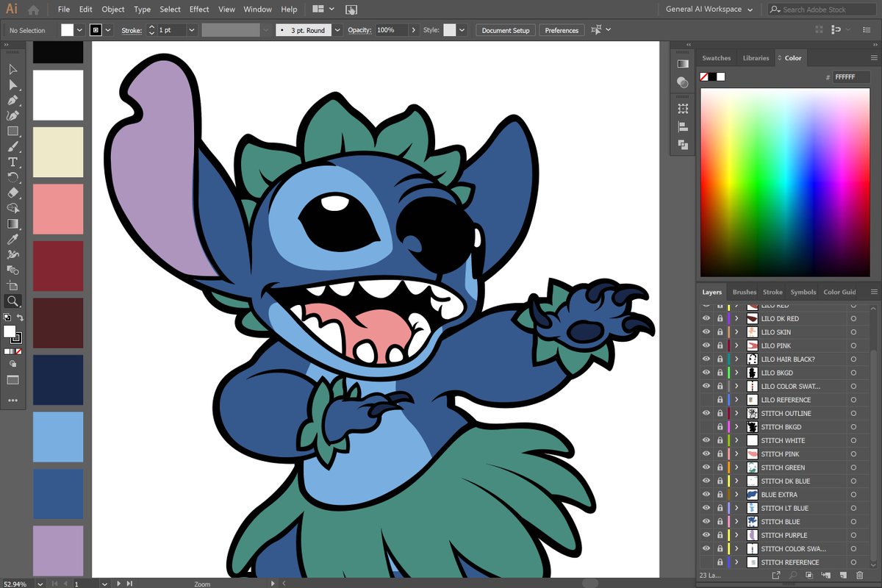Hide the STITCH OUTLINE layer
The height and width of the screenshot is (588, 882).
706,413
